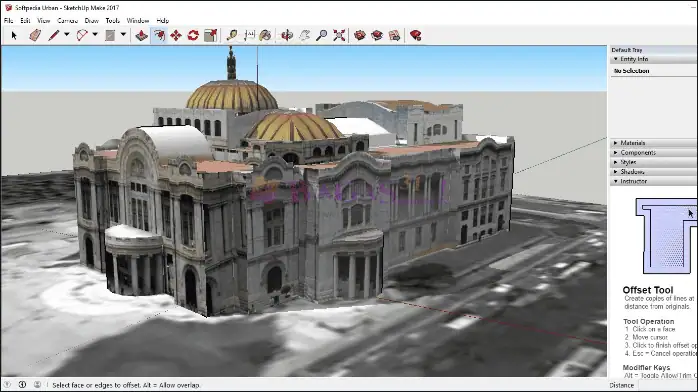Click the highlighted Offset tool

159,35
